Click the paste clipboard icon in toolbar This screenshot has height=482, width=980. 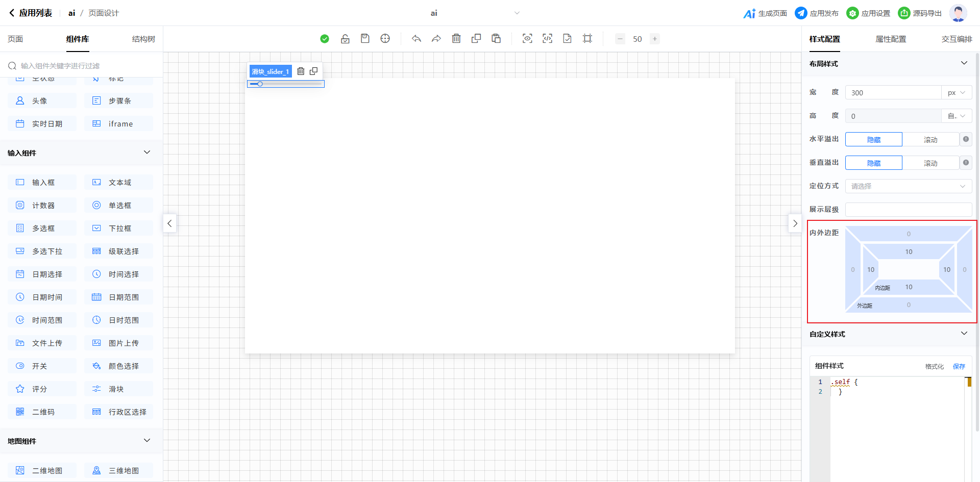(496, 39)
